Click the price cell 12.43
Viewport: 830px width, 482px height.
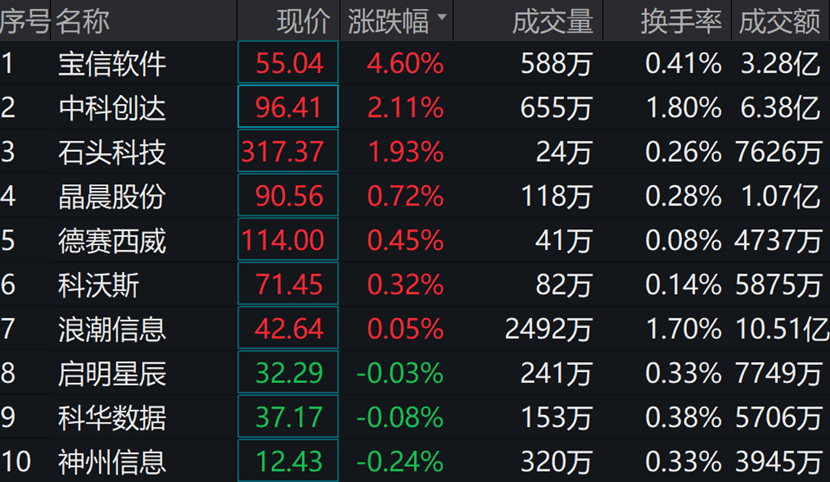[288, 460]
